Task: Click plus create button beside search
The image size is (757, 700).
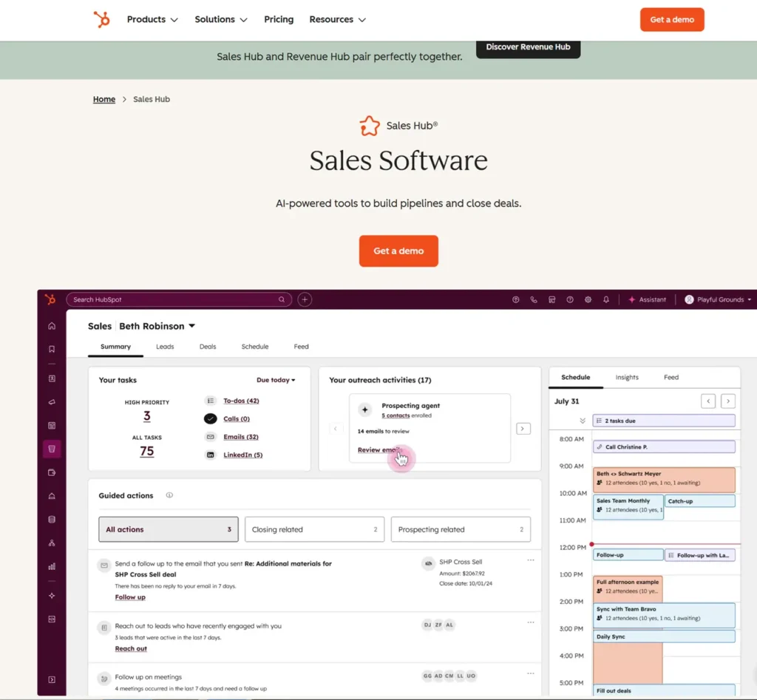Action: (305, 299)
